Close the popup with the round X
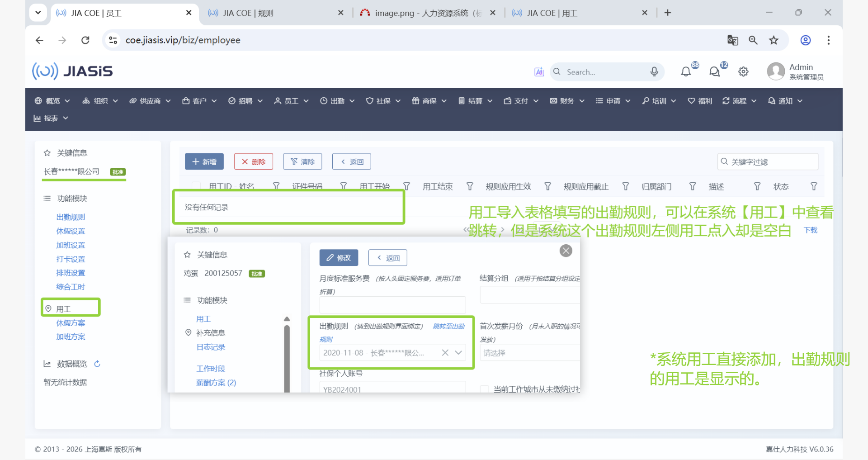868x460 pixels. point(566,251)
